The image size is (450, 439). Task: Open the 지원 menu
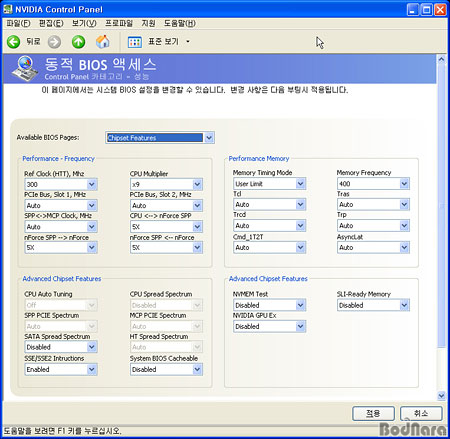(x=148, y=23)
